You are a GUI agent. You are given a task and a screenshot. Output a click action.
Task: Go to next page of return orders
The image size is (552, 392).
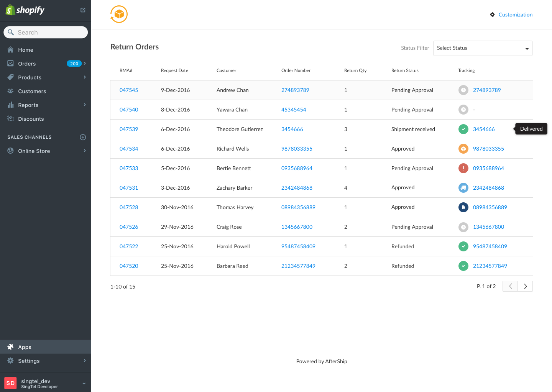click(525, 286)
